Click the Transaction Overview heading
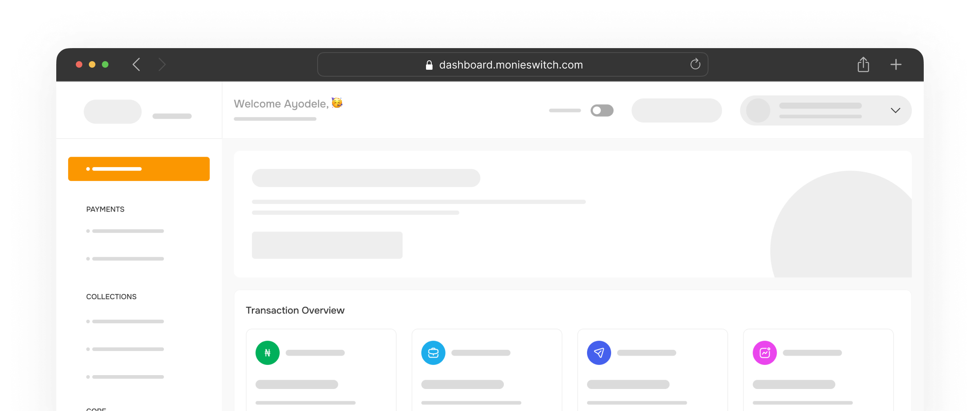Image resolution: width=980 pixels, height=411 pixels. point(295,310)
